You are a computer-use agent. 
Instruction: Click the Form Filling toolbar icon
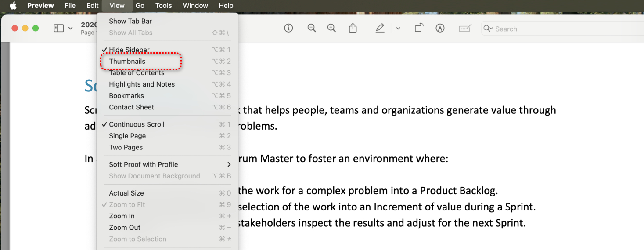pyautogui.click(x=464, y=29)
